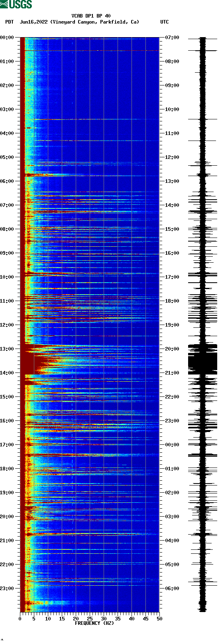Click the 06:00 label on the UTC axis

pos(172,589)
